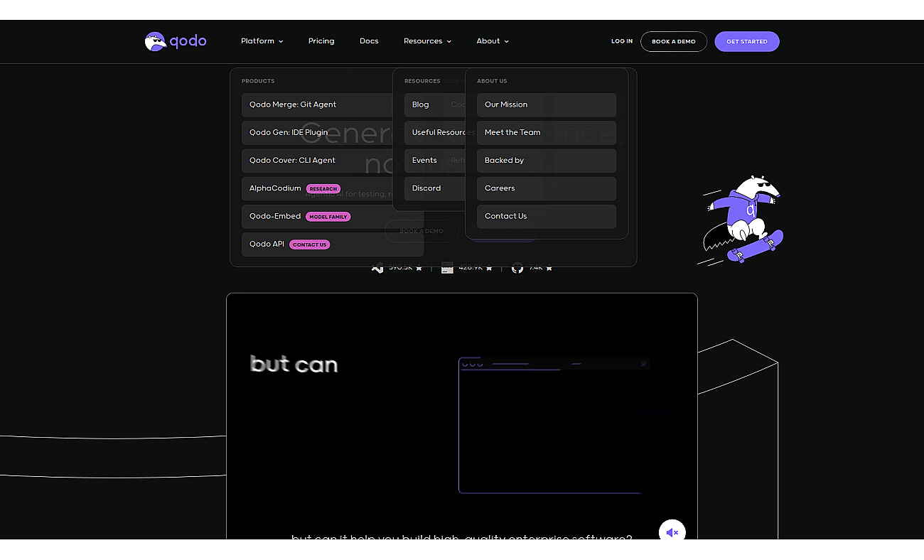Image resolution: width=924 pixels, height=560 pixels.
Task: Open the Backed by page
Action: [547, 161]
